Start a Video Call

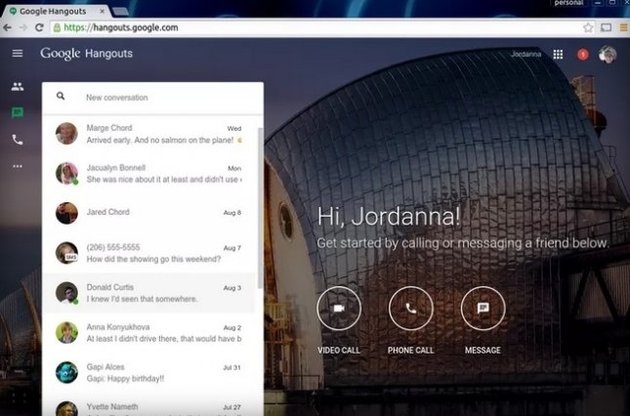(x=339, y=308)
